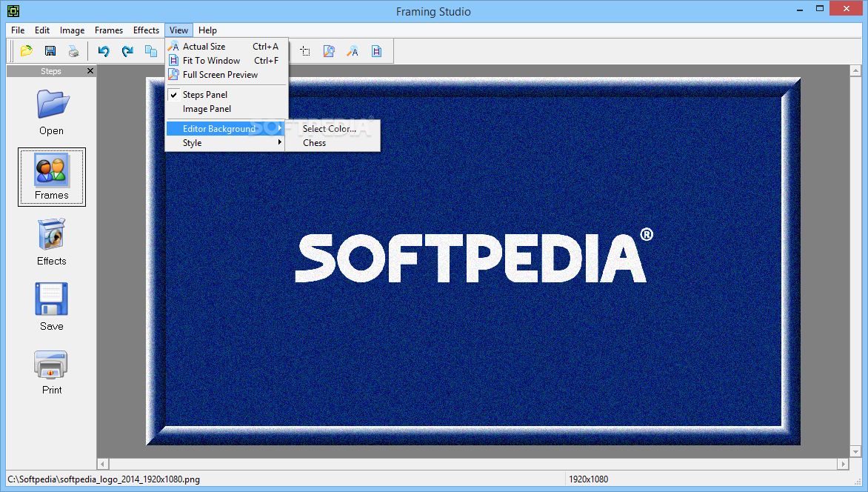Click the actual size toolbar icon
This screenshot has height=492, width=868.
353,52
